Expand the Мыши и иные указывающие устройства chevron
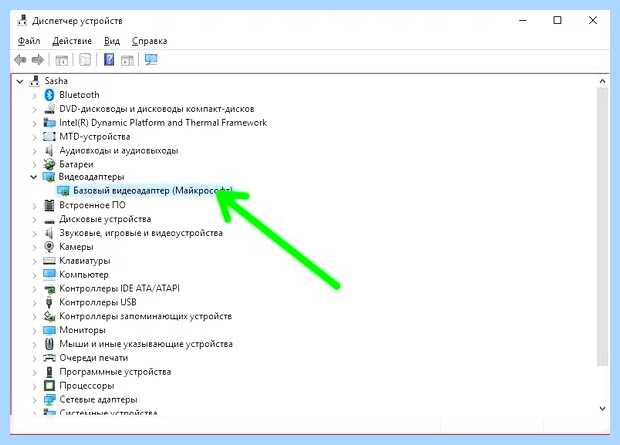620x445 pixels. tap(34, 344)
